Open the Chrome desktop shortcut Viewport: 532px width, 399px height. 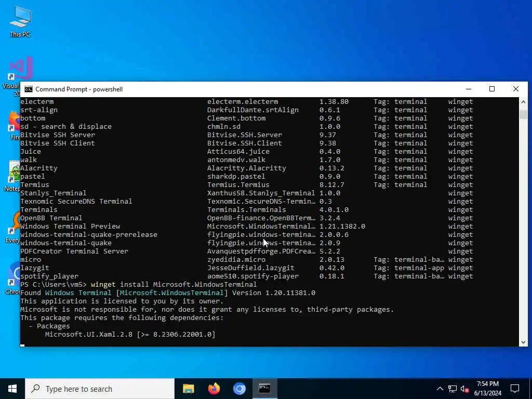click(x=14, y=277)
